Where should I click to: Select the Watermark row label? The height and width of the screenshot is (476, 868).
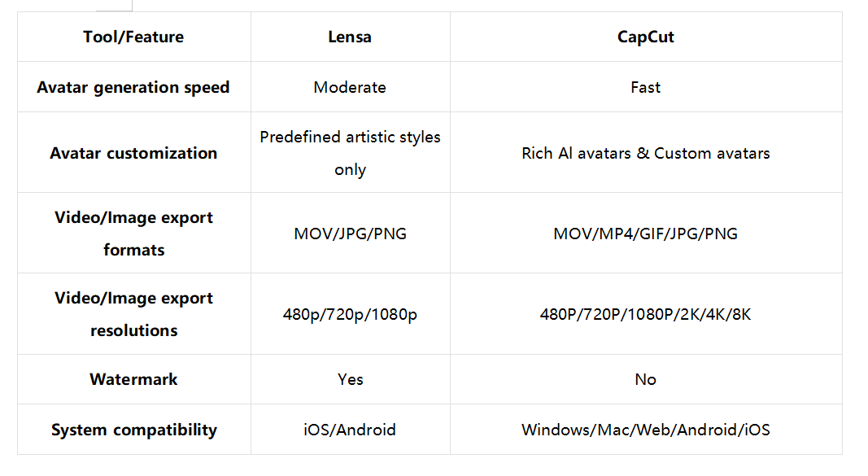(x=133, y=379)
